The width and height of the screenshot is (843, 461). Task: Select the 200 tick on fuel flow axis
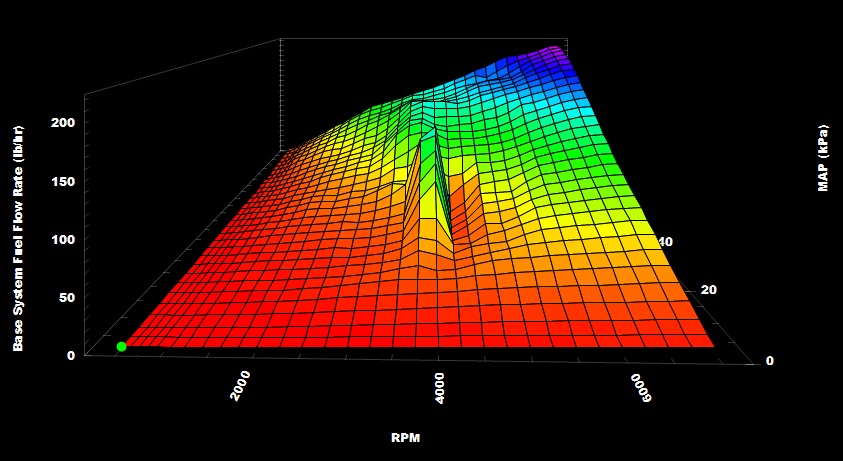[62, 122]
